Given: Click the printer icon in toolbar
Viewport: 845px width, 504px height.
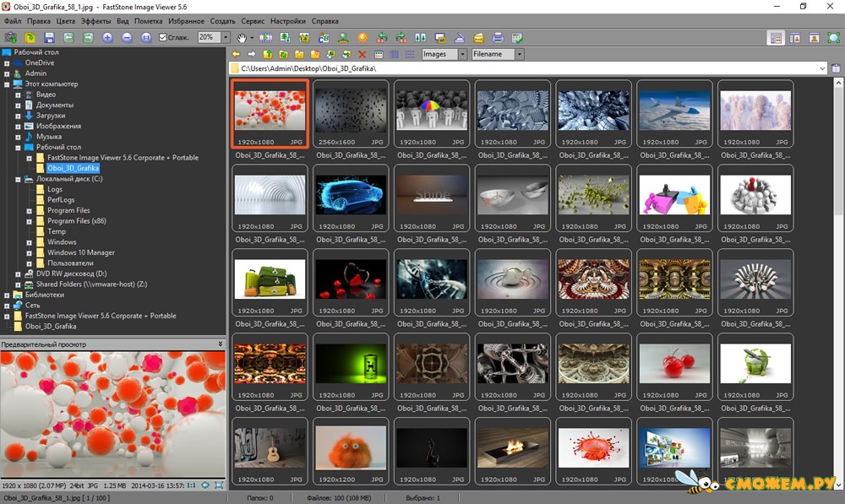Looking at the screenshot, I should coord(498,38).
